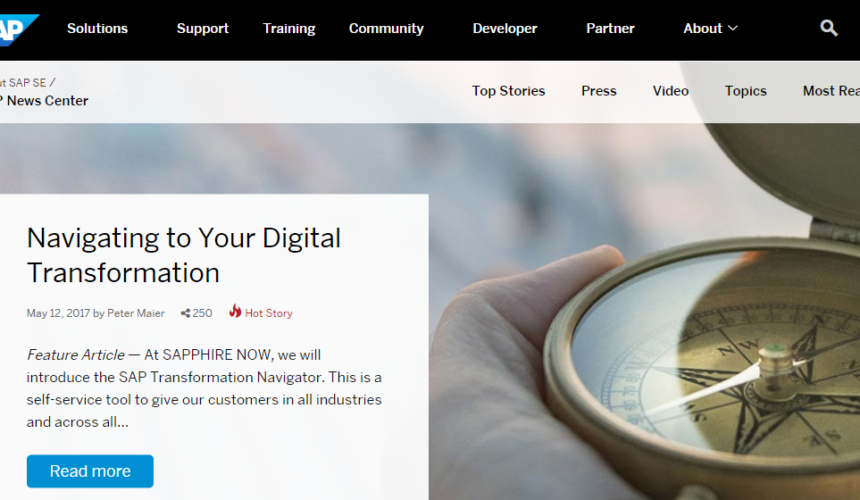Open the Solutions menu
Image resolution: width=860 pixels, height=500 pixels.
(x=97, y=29)
